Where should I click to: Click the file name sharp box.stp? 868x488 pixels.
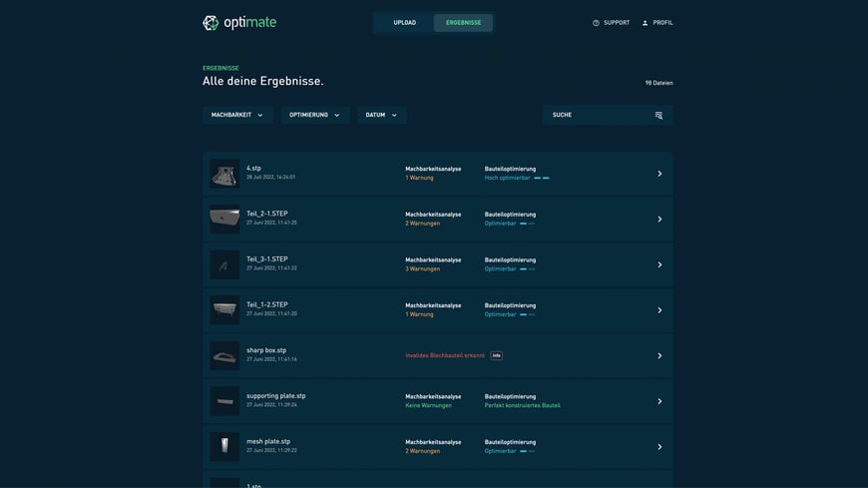(x=266, y=350)
